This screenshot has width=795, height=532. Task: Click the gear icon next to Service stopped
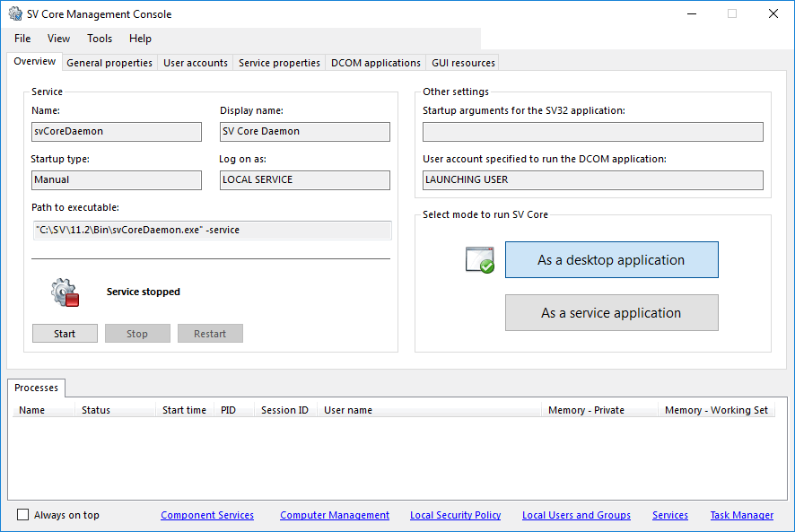(x=64, y=292)
